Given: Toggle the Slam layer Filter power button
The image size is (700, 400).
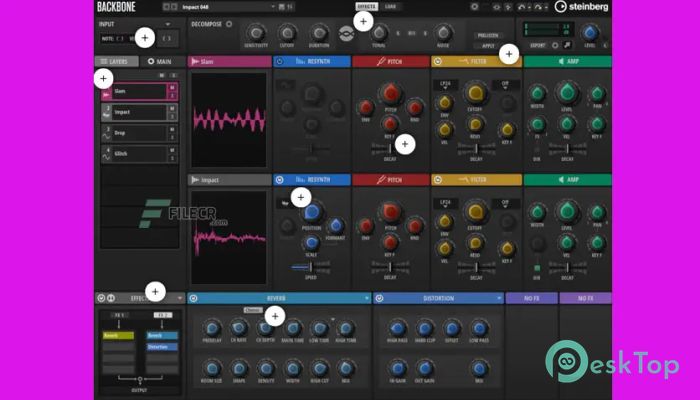Looking at the screenshot, I should click(438, 61).
